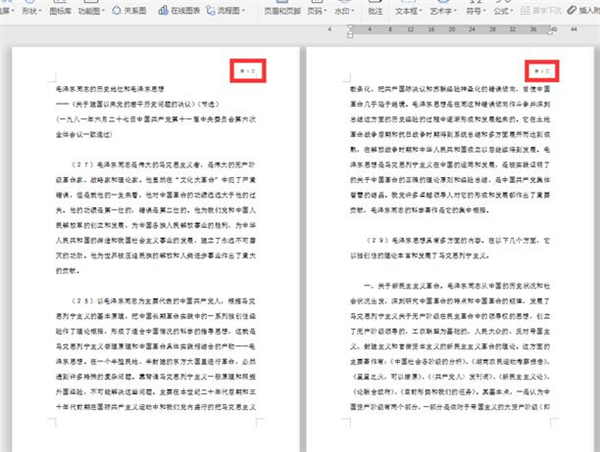Image resolution: width=600 pixels, height=452 pixels.
Task: Click the 插入附件 paperclip icon
Action: tap(571, 10)
